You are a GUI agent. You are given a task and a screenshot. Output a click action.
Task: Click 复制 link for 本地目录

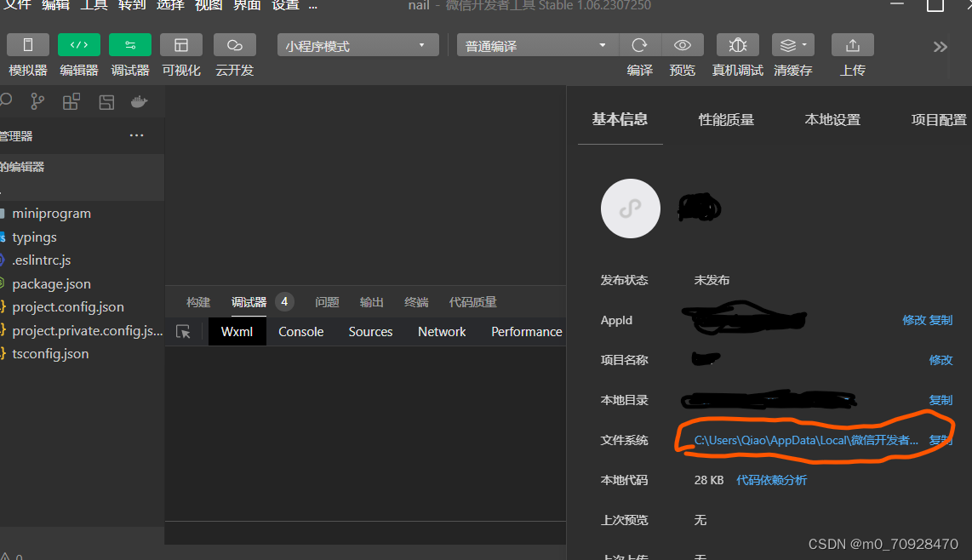[941, 400]
